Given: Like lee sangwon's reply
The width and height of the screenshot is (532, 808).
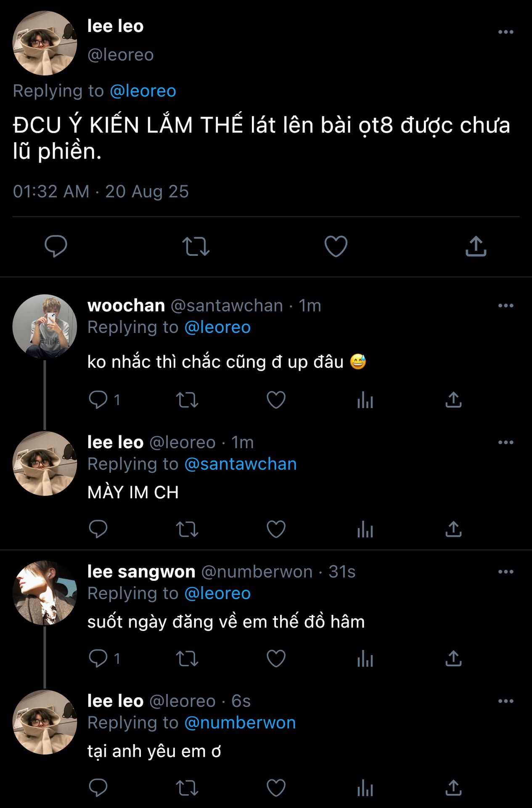Looking at the screenshot, I should 276,658.
